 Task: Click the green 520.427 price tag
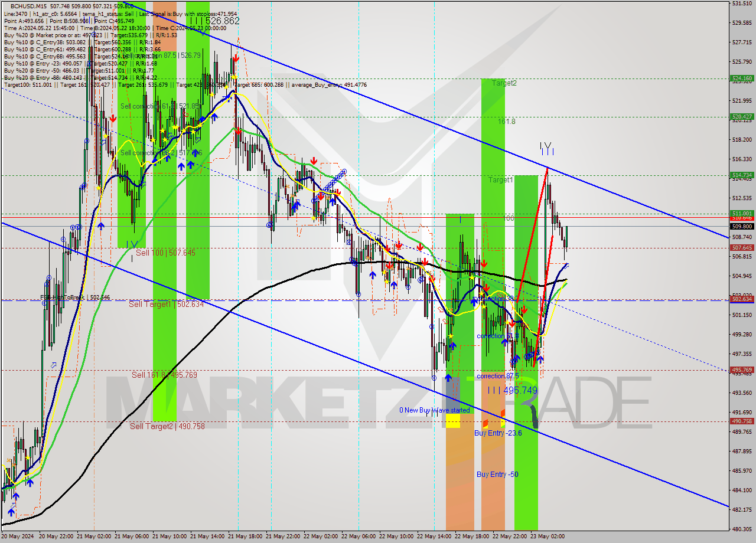742,117
